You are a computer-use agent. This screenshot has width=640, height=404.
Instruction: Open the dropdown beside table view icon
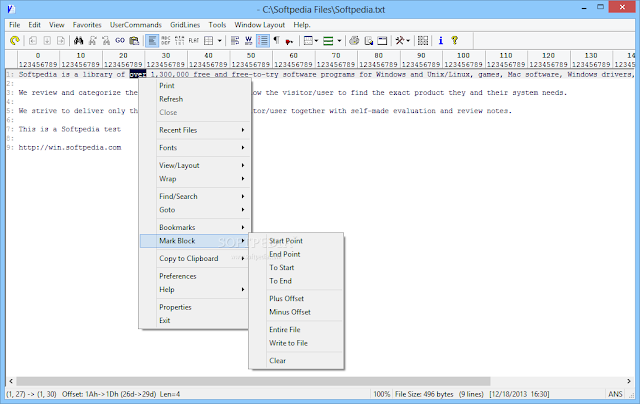pos(220,40)
